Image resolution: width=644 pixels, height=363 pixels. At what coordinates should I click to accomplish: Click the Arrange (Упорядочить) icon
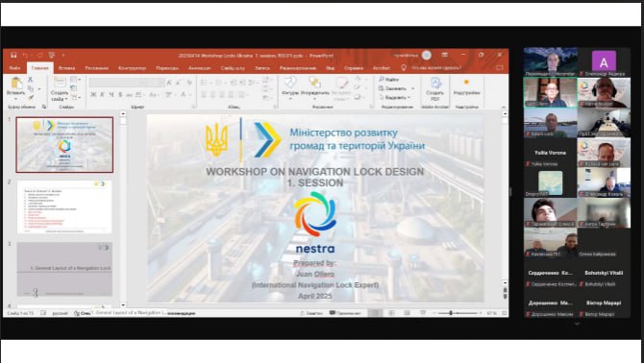pos(314,84)
